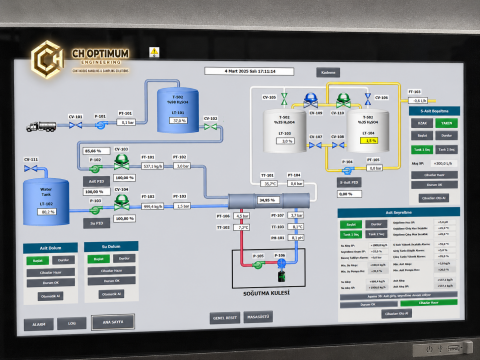The width and height of the screenshot is (480, 360).
Task: Select green YAKIN mode in S-Asit Boşaltma panel
Action: pos(447,123)
